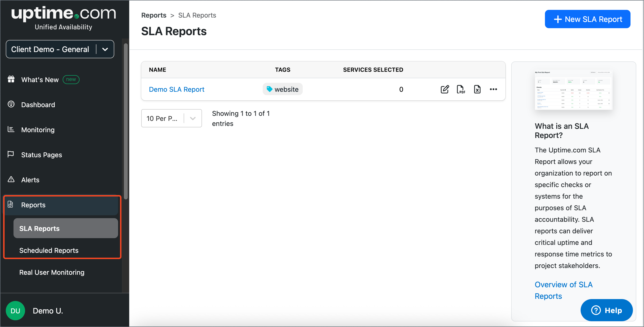Click the Reports document icon

click(10, 204)
